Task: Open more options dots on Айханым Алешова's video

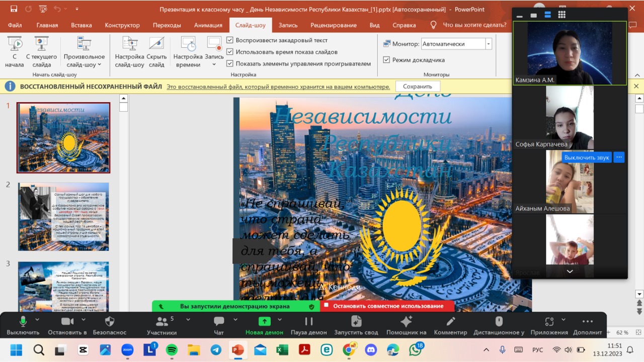Action: tap(619, 157)
